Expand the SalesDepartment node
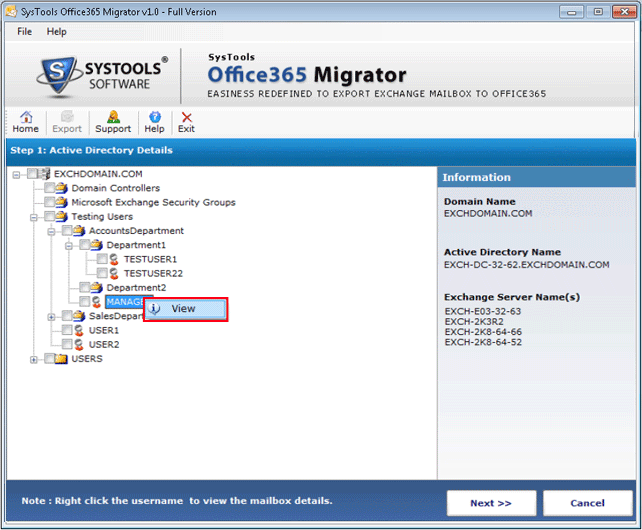This screenshot has height=530, width=642. tap(51, 317)
